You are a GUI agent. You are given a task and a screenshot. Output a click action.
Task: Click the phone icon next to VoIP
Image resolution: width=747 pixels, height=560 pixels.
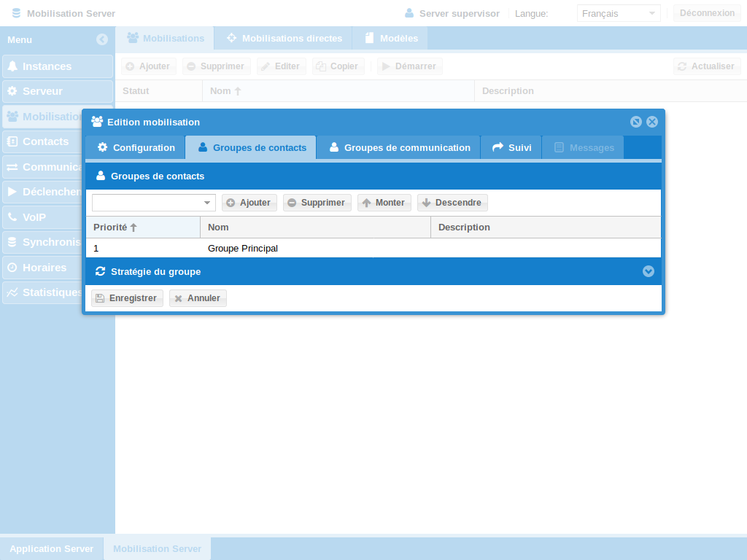pos(12,217)
